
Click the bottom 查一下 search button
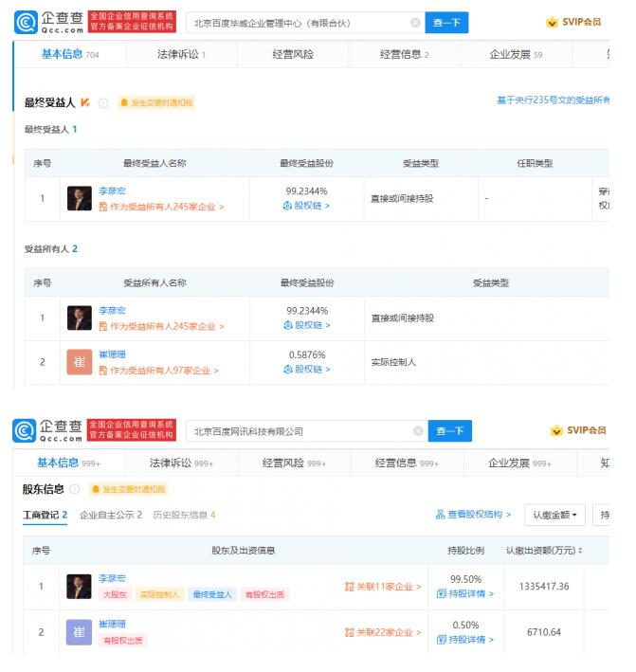(x=450, y=431)
